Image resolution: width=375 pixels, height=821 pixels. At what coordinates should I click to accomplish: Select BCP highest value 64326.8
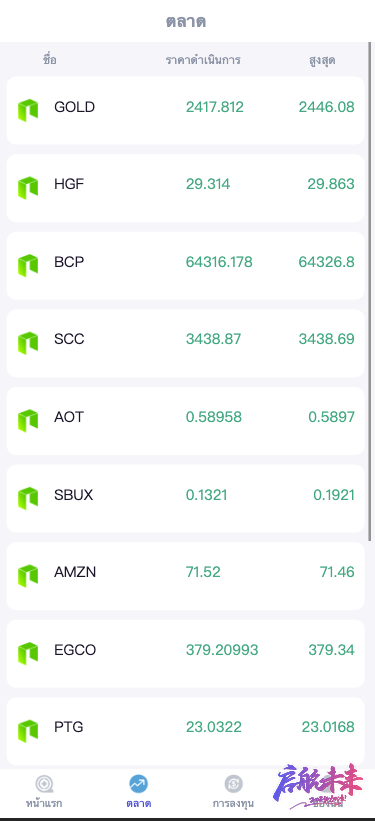click(326, 262)
